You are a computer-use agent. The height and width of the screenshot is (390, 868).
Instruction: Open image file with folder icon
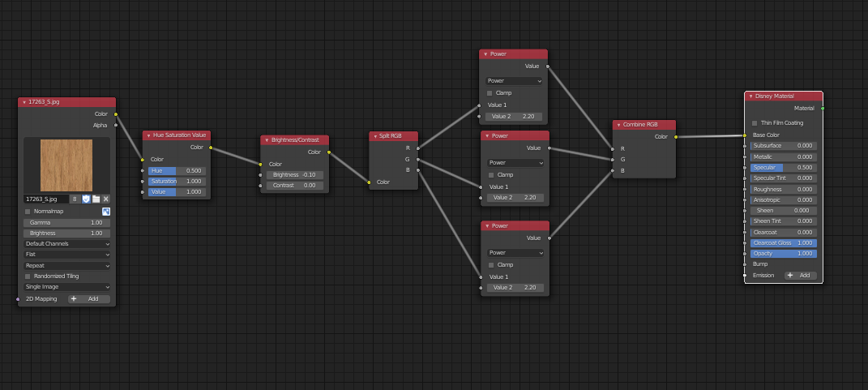tap(96, 199)
